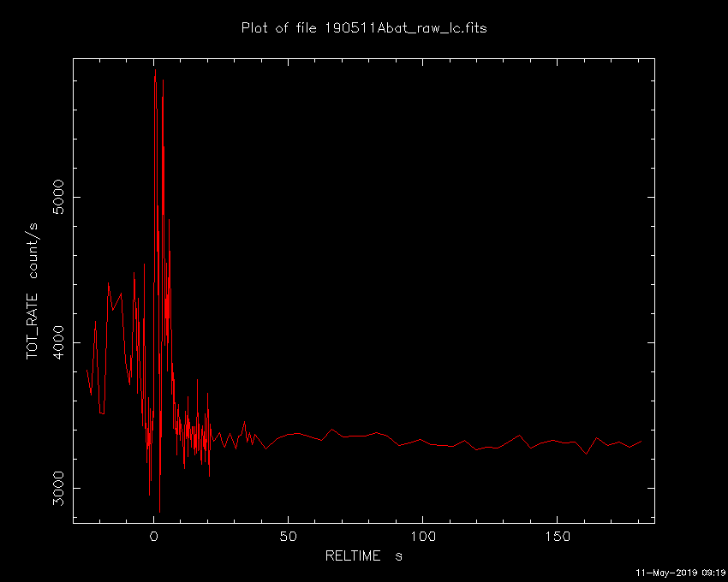Click the 5000 y-axis tick label
Image resolution: width=728 pixels, height=582 pixels.
pos(60,197)
